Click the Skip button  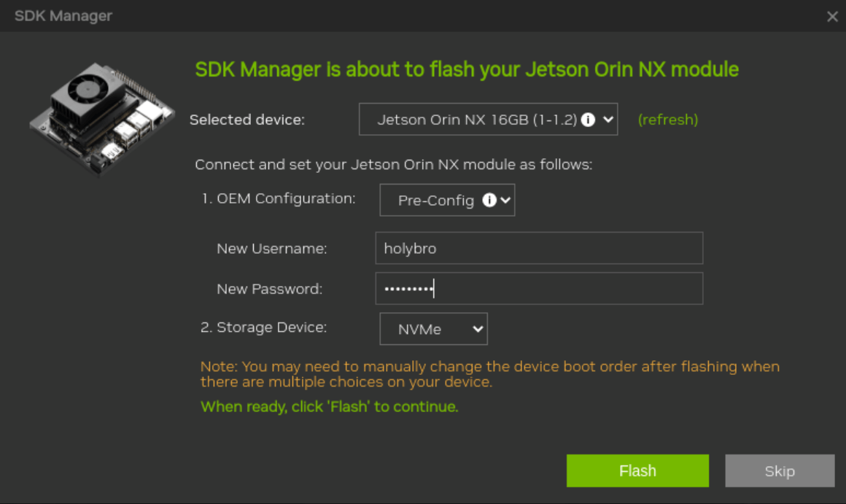[780, 470]
